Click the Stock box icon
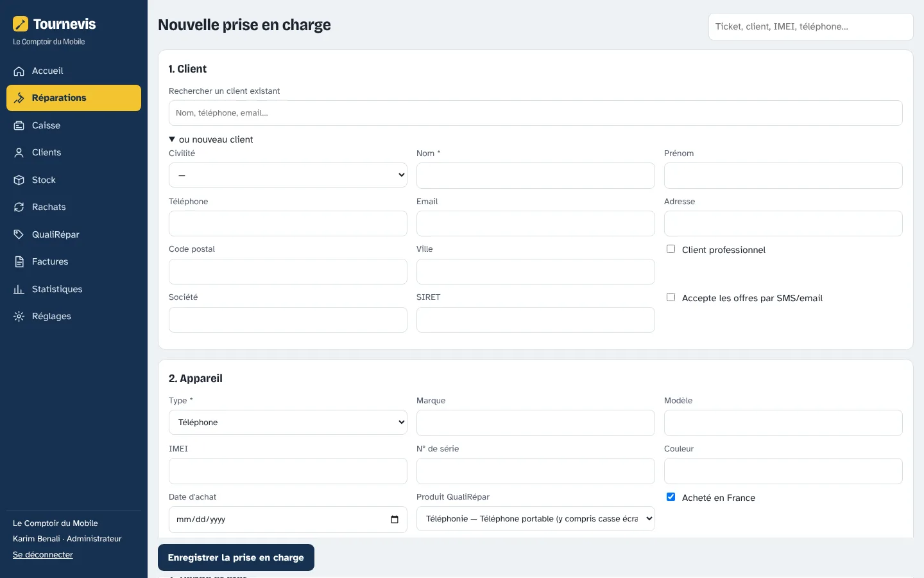This screenshot has width=924, height=578. tap(19, 180)
